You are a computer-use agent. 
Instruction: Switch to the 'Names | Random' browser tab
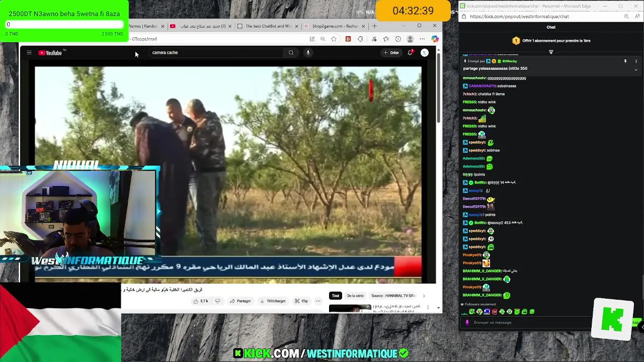pyautogui.click(x=143, y=26)
